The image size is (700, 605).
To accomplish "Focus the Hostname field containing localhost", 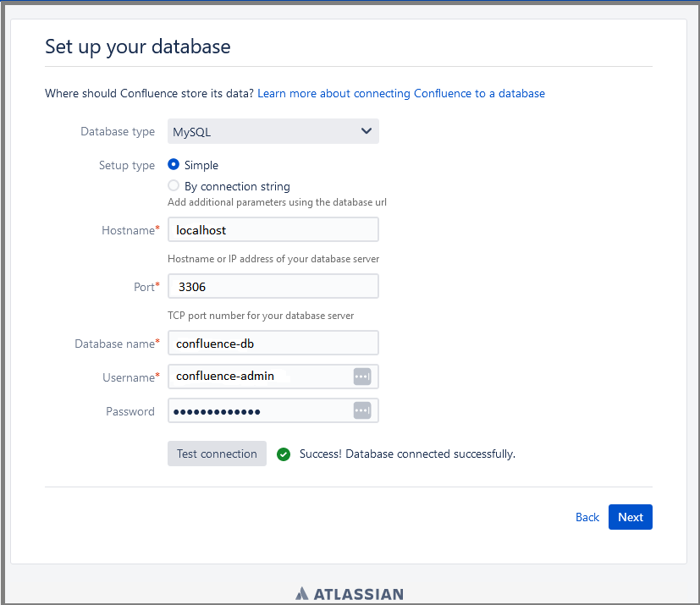I will click(x=273, y=229).
